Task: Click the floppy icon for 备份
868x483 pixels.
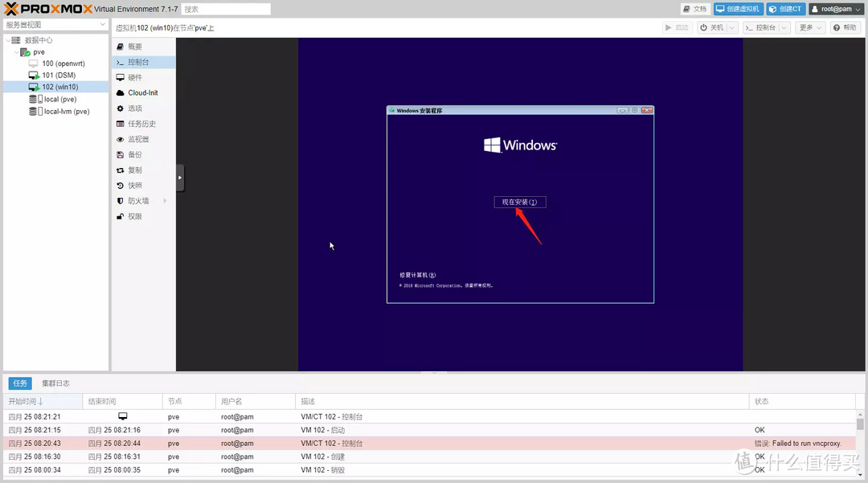Action: pyautogui.click(x=120, y=155)
